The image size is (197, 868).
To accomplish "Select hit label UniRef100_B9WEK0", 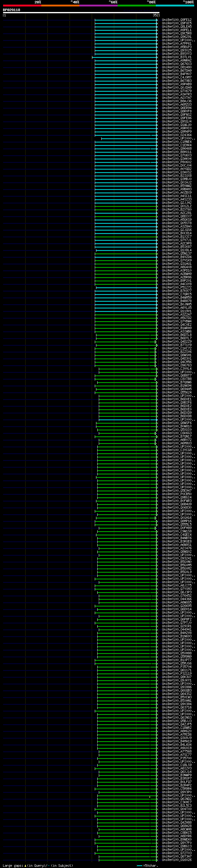I will tap(177, 840).
